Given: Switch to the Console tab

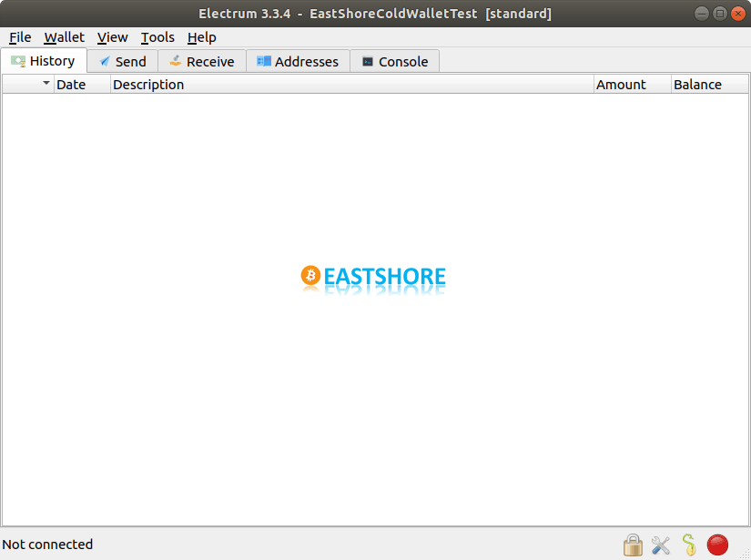Looking at the screenshot, I should [x=395, y=62].
